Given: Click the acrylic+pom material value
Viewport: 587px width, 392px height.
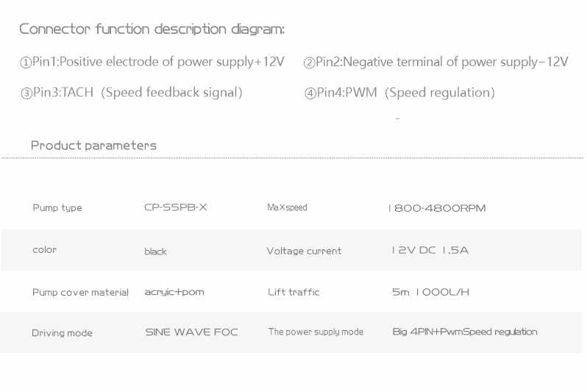Looking at the screenshot, I should tap(174, 292).
